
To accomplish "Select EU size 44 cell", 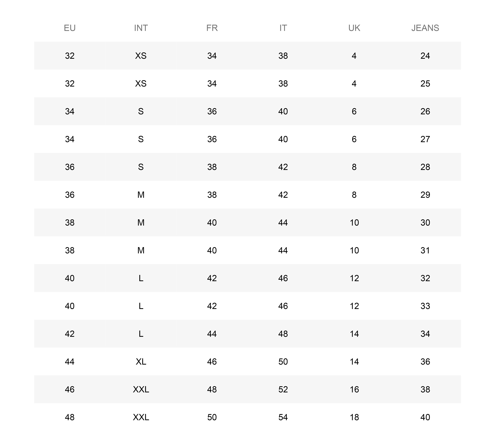I will [70, 362].
